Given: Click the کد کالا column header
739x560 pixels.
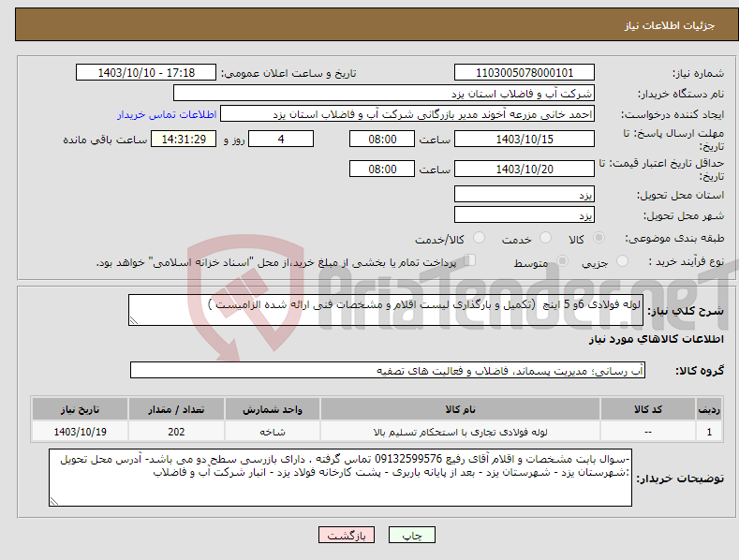Looking at the screenshot, I should pyautogui.click(x=648, y=409).
